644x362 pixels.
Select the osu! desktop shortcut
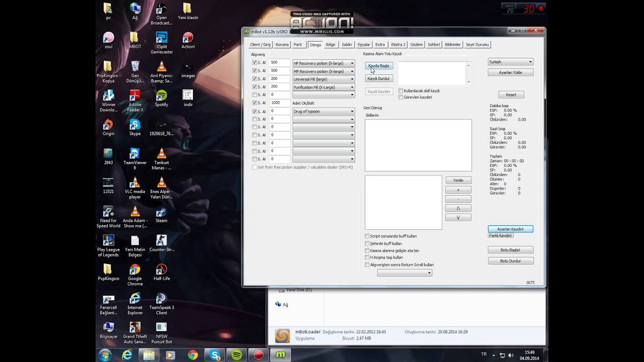(108, 40)
